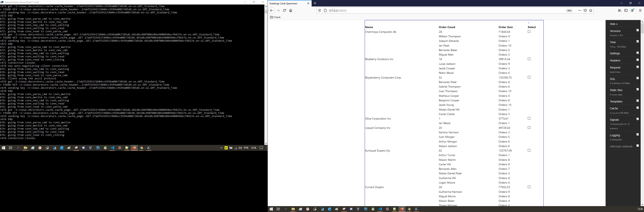Open a new browser tab
Screen dimensions: 644x212
(315, 3)
